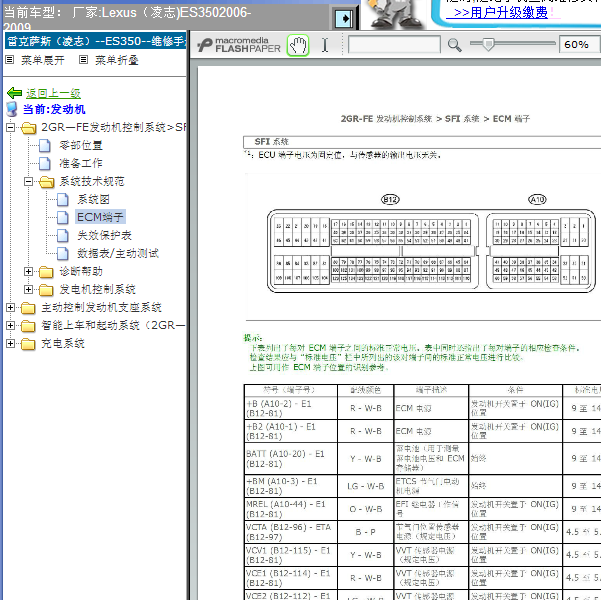Click 菜单折叠 to collapse all menus
Image resolution: width=601 pixels, height=600 pixels.
point(117,60)
